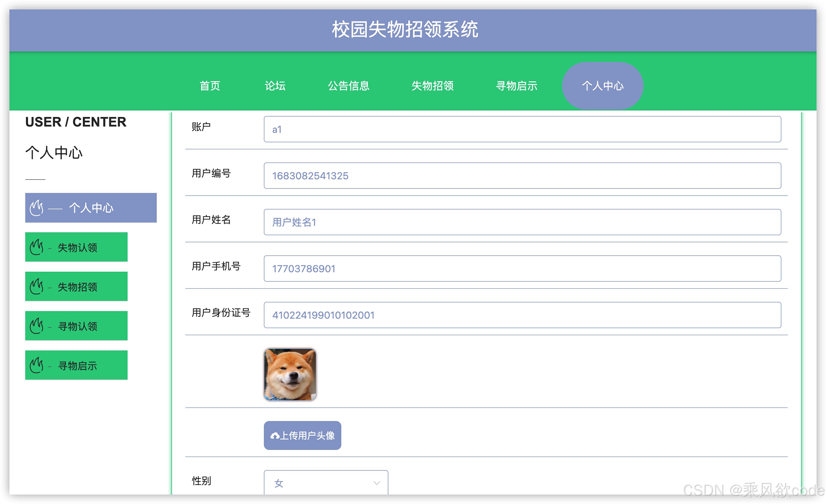Select the highlighted 个人中心 navigation tab
This screenshot has height=504, width=826.
tap(602, 86)
